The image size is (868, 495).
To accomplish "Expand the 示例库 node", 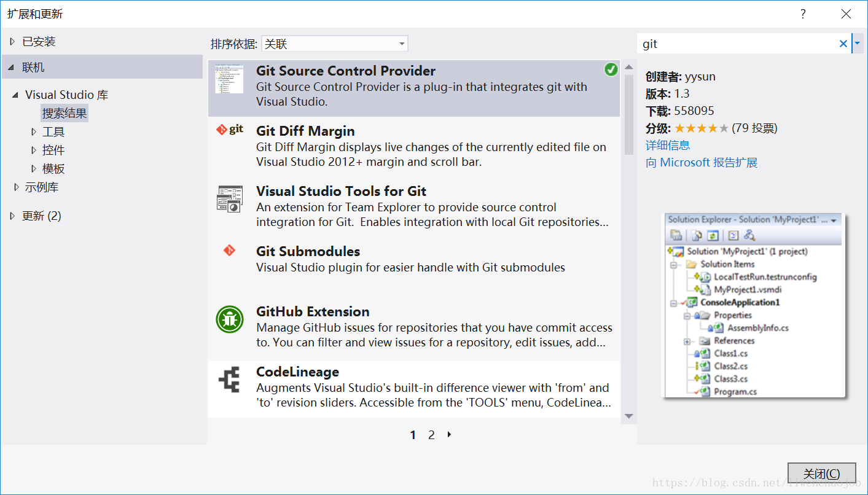I will (x=16, y=187).
